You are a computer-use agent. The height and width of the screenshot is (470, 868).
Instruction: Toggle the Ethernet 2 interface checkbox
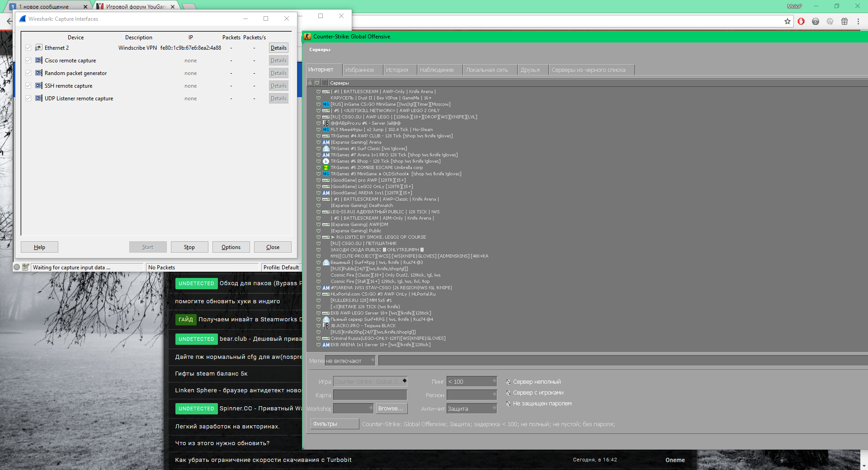tap(28, 48)
